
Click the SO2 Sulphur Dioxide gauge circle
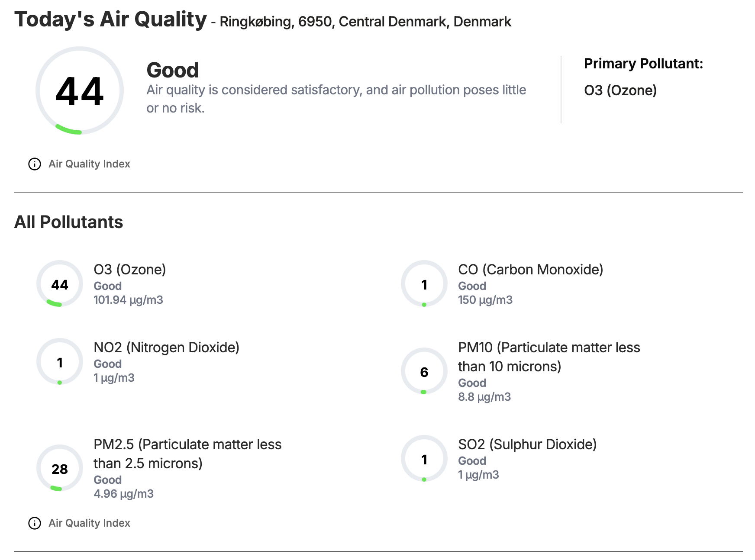pyautogui.click(x=424, y=458)
